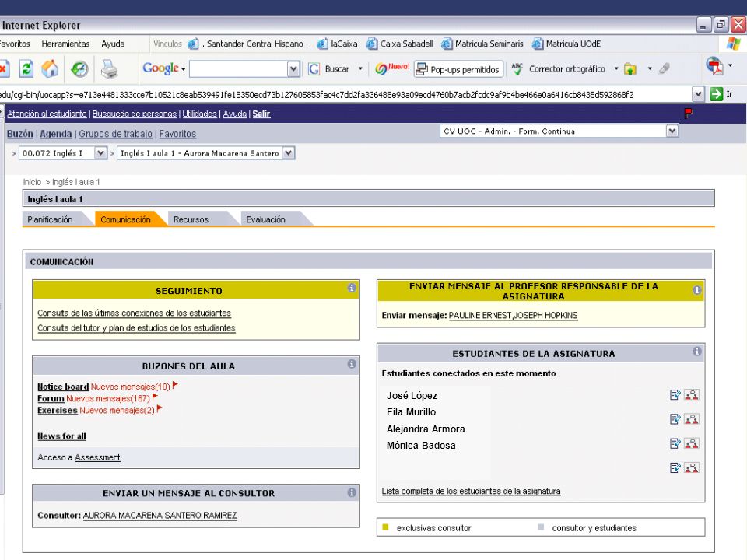Viewport: 747px width, 560px height.
Task: Open Ayuda menu in menu bar
Action: click(113, 44)
